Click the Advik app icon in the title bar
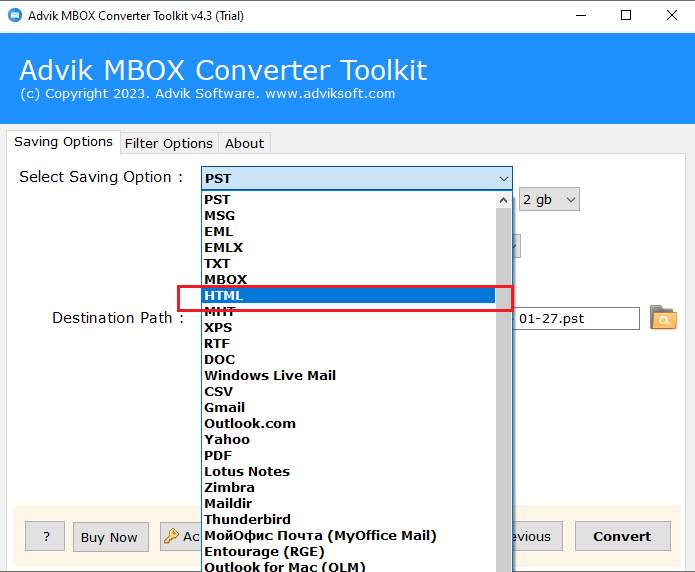This screenshot has height=572, width=695. [15, 15]
